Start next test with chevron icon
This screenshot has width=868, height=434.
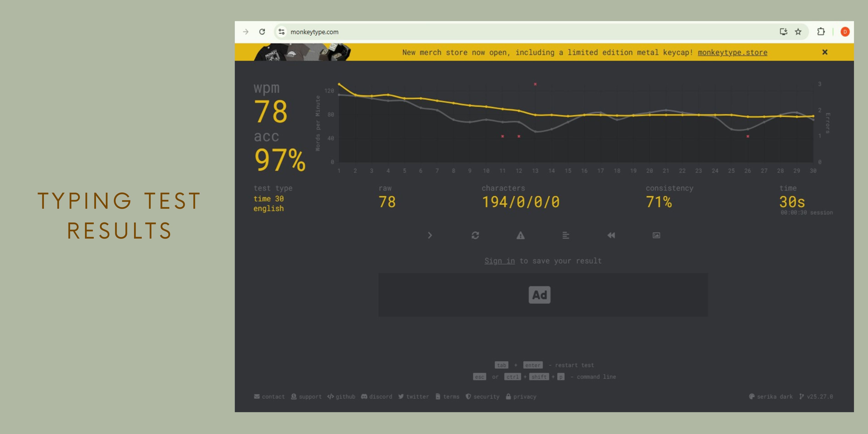coord(430,235)
